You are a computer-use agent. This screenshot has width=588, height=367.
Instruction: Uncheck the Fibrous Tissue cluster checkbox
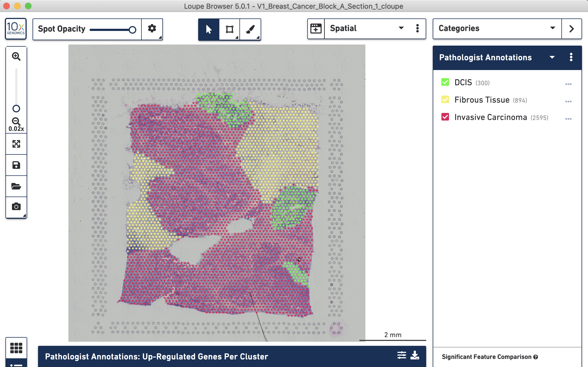(x=445, y=99)
